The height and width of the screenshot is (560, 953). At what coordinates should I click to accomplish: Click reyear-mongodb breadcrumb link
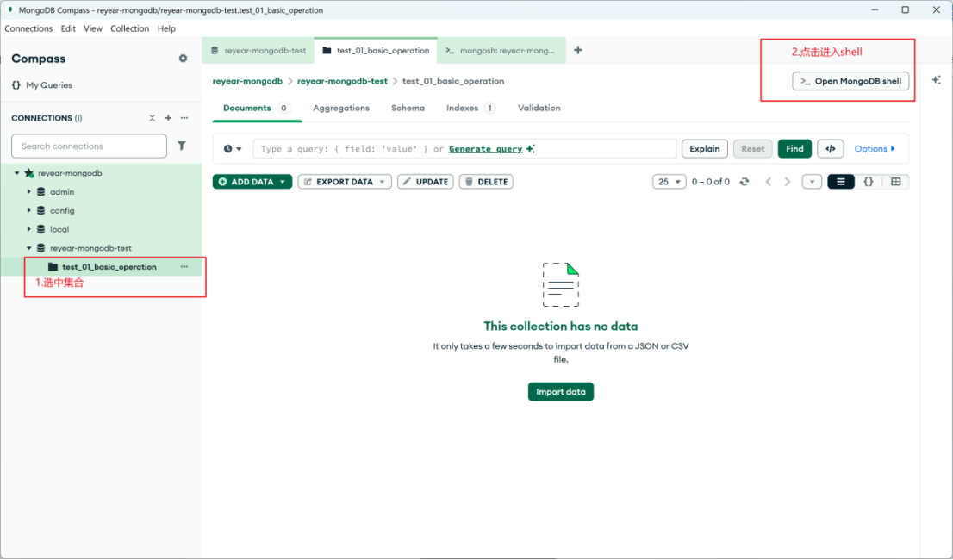(247, 81)
